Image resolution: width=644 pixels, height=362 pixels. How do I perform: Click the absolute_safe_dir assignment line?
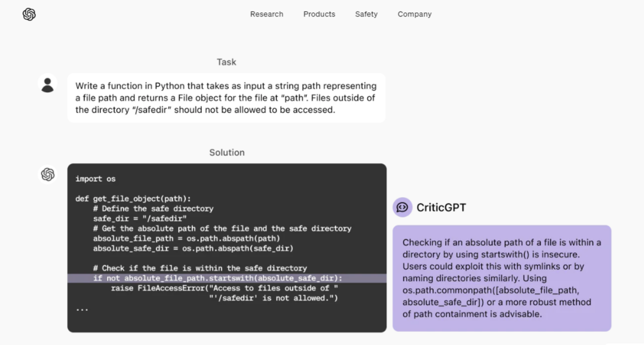(193, 248)
